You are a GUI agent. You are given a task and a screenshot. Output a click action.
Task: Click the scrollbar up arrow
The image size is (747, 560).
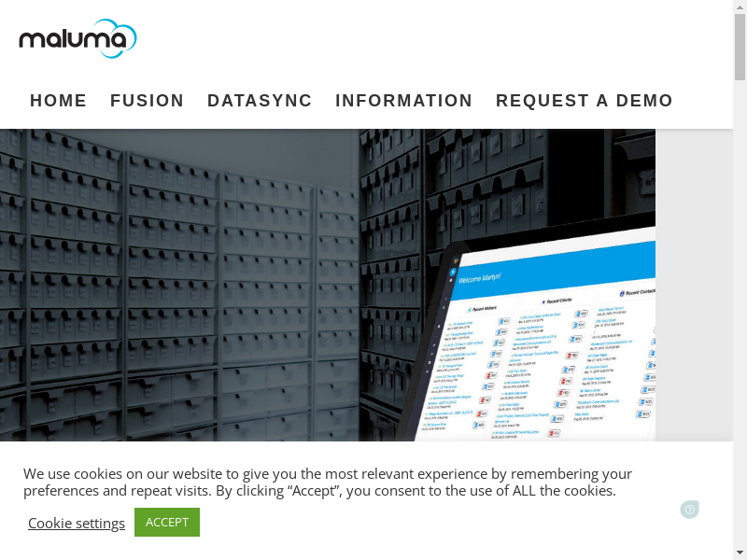[x=740, y=7]
